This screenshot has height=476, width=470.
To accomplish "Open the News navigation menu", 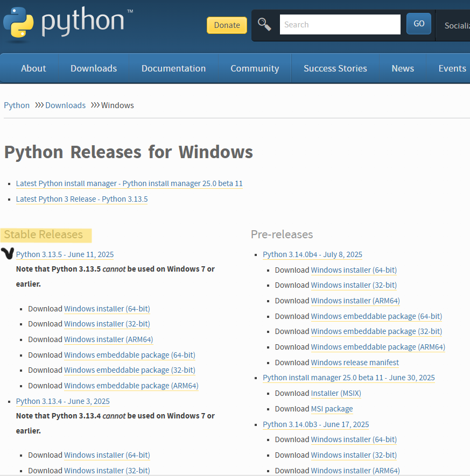I will (x=403, y=68).
